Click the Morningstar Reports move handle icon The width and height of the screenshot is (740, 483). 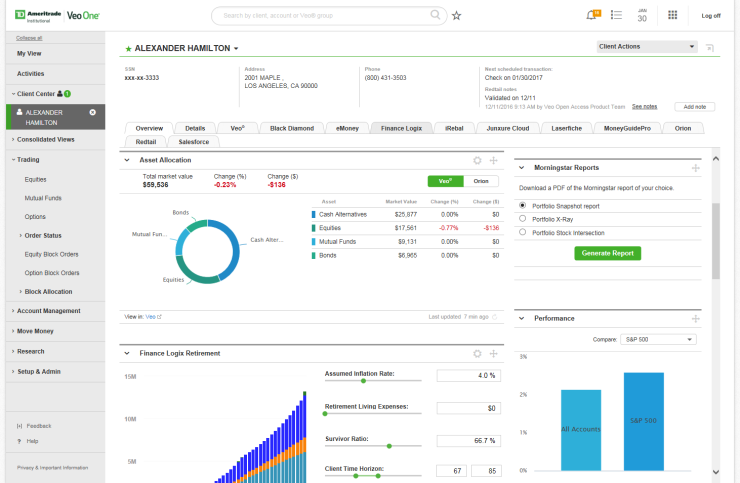click(695, 168)
